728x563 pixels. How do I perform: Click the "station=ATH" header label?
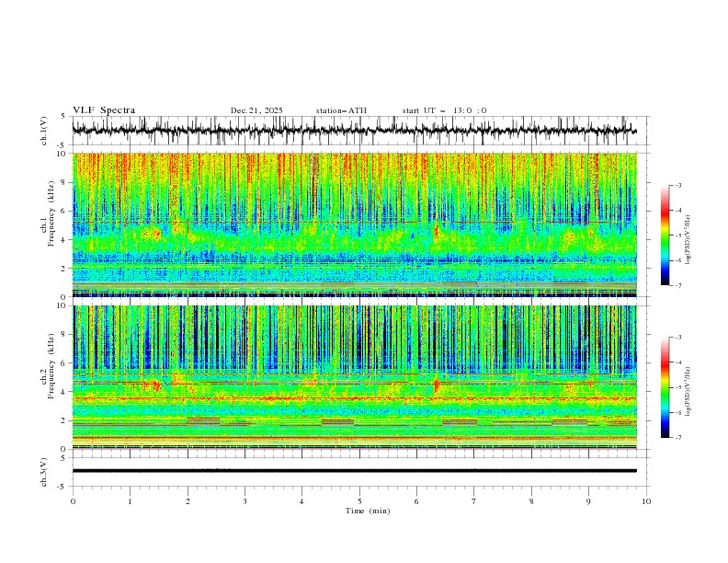[x=341, y=110]
